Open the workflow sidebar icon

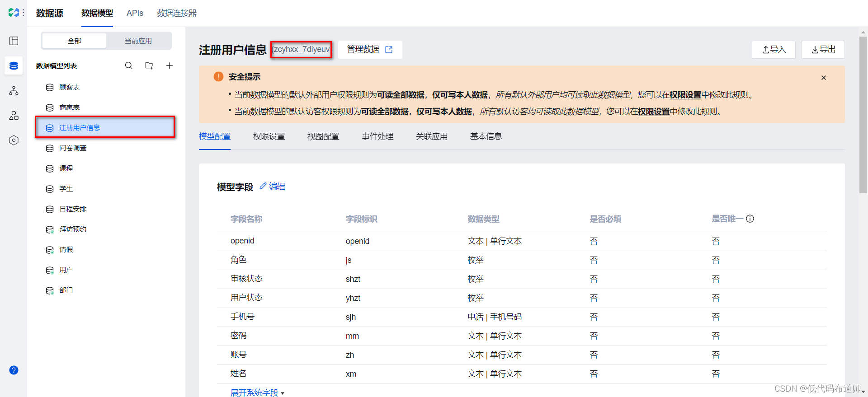coord(14,91)
